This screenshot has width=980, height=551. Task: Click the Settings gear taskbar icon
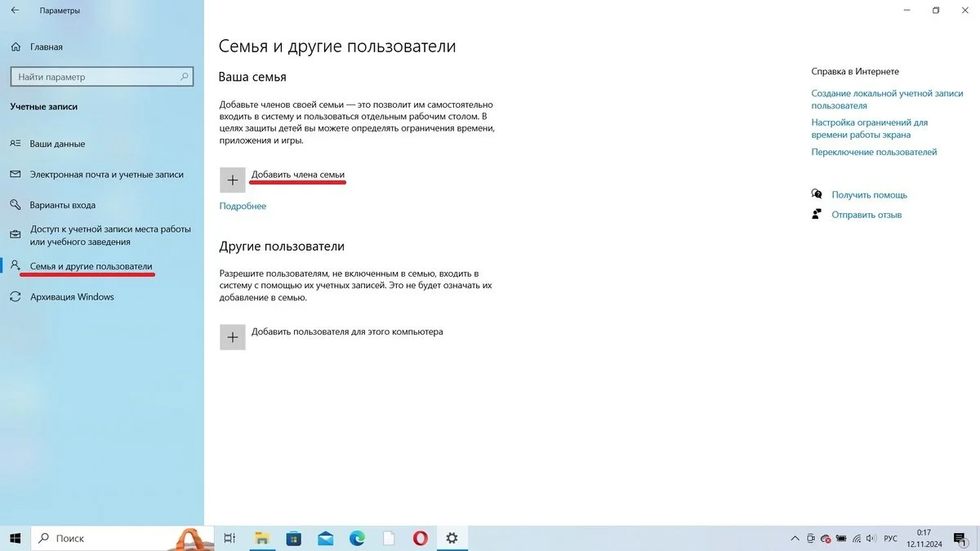pyautogui.click(x=452, y=538)
